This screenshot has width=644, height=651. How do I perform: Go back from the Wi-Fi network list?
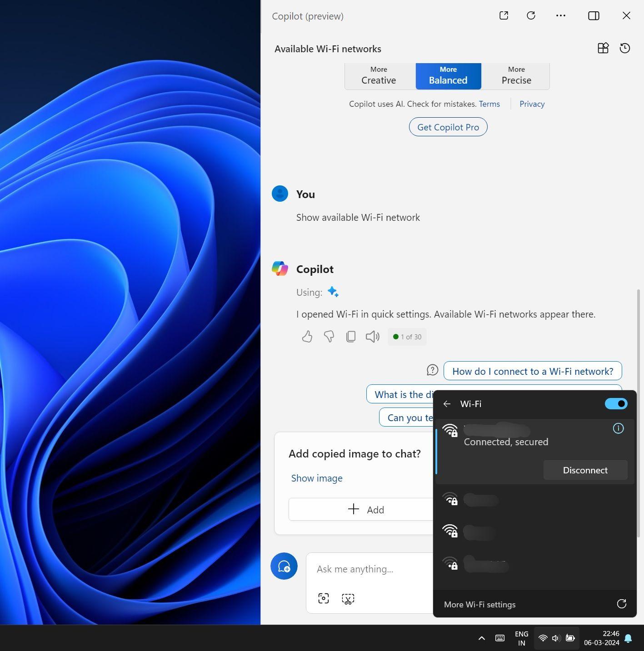[x=447, y=403]
